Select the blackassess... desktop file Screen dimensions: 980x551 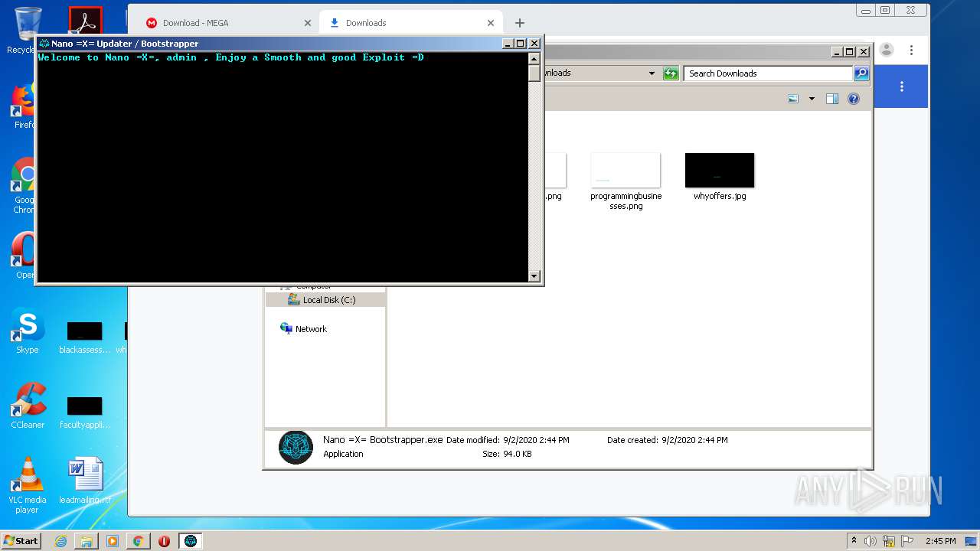[x=85, y=338]
